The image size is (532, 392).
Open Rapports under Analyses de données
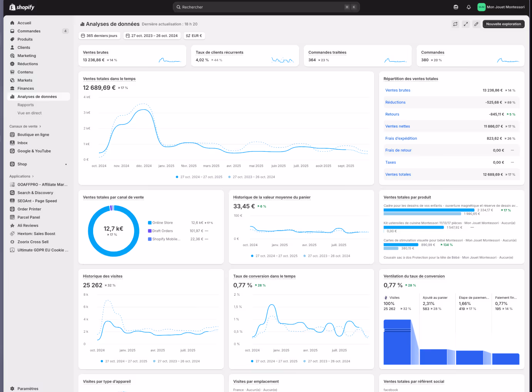[25, 105]
